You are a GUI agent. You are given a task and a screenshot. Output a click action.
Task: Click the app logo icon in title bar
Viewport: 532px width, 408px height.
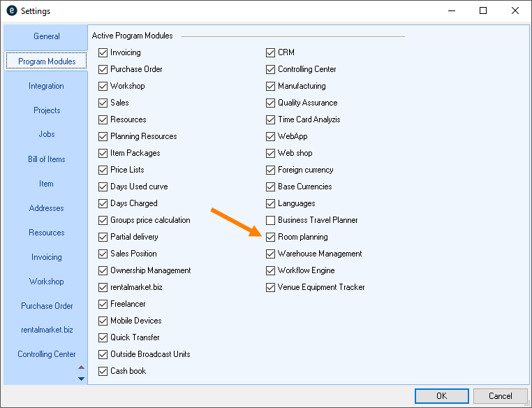click(11, 11)
